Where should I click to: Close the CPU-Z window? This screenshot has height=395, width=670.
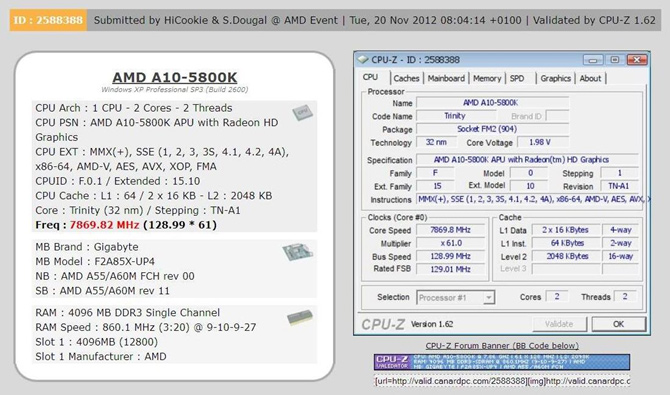click(x=637, y=60)
